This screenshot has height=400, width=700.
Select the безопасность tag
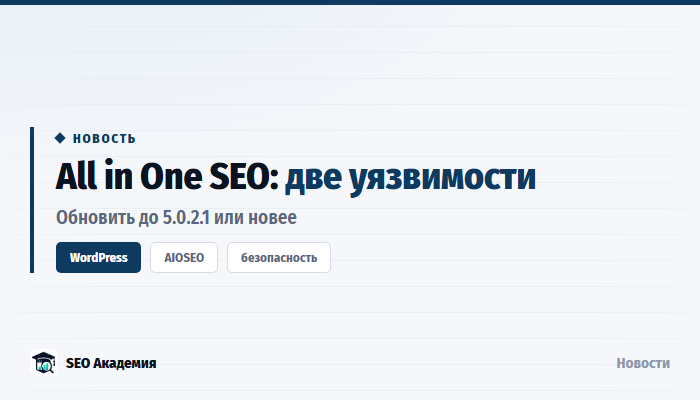[279, 258]
